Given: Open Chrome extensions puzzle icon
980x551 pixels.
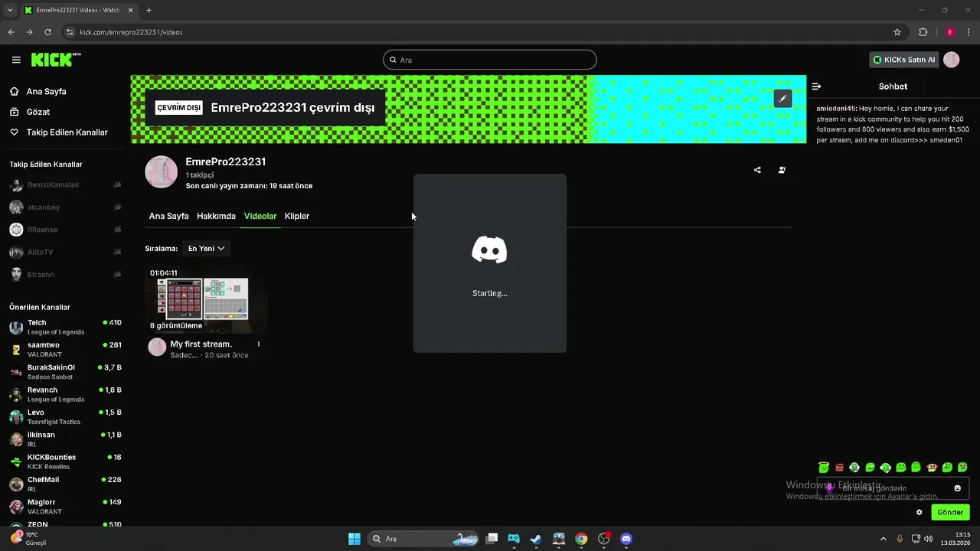Looking at the screenshot, I should click(923, 32).
